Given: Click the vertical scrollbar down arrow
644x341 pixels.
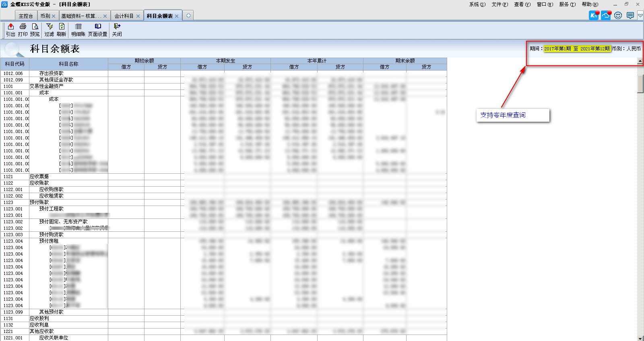Looking at the screenshot, I should (640, 338).
